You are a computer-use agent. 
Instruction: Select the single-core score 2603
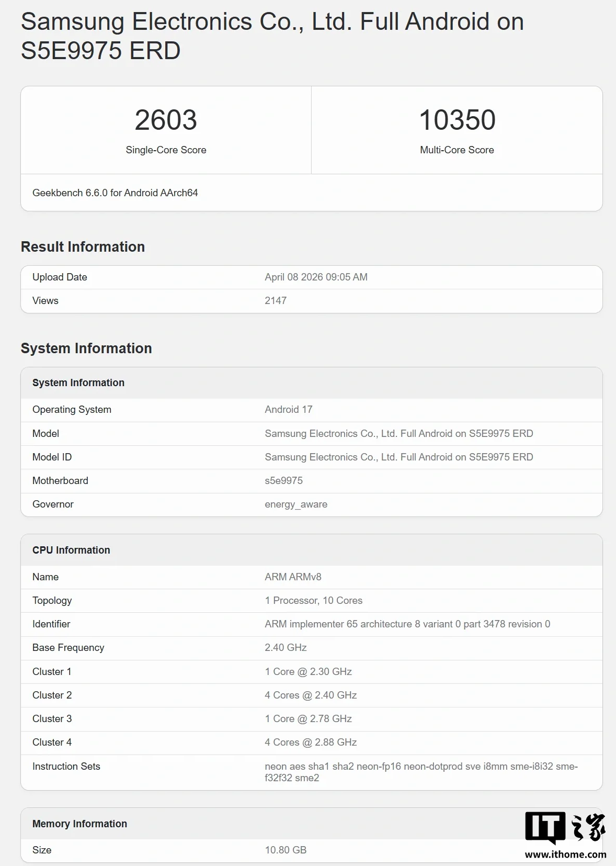pyautogui.click(x=166, y=120)
